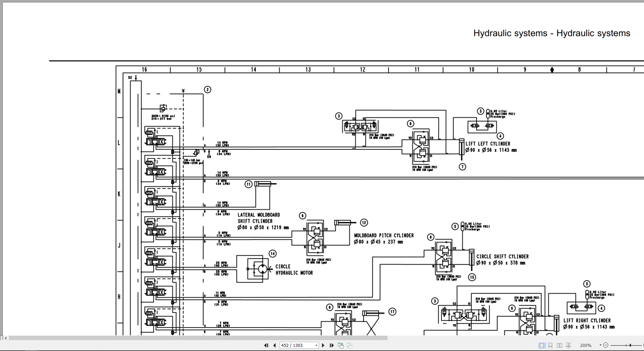Click the circle hydraulic motor symbol
Screen dimensions: 644x351
[262, 269]
